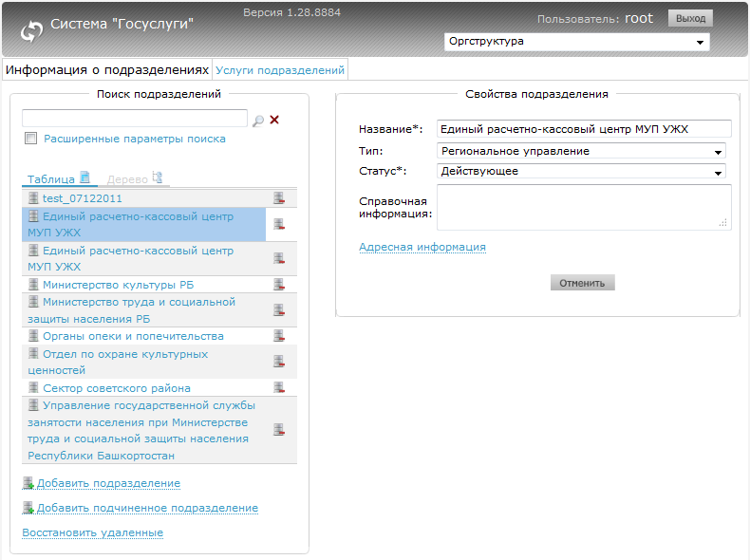The image size is (750, 560).
Task: Open the Оргструктура dropdown
Action: (x=577, y=42)
